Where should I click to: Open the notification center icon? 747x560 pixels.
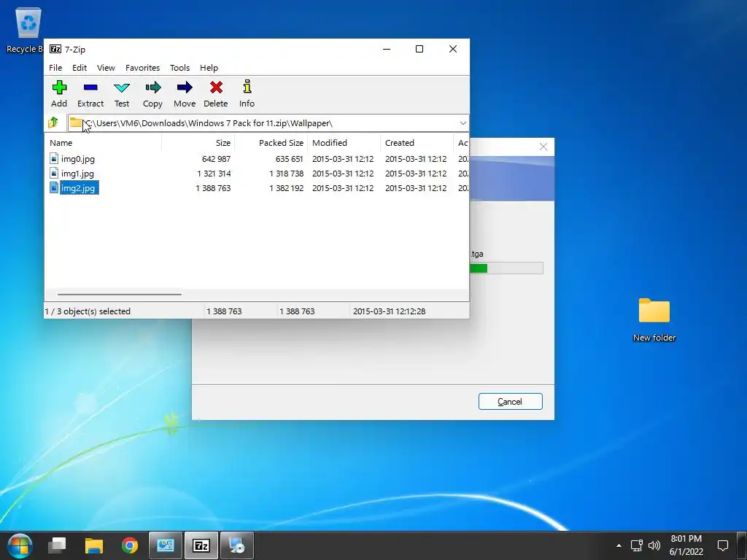coord(723,545)
